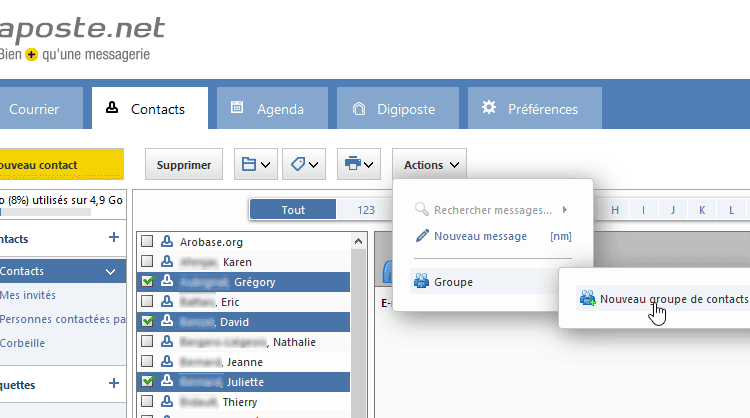Expand the Rechercher messages submenu
Screen dimensions: 750x418
click(x=565, y=210)
